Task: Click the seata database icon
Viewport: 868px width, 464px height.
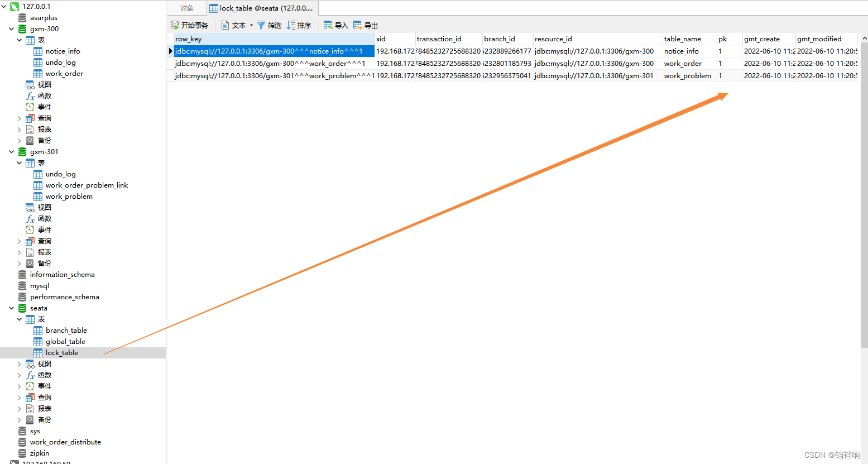Action: point(22,308)
